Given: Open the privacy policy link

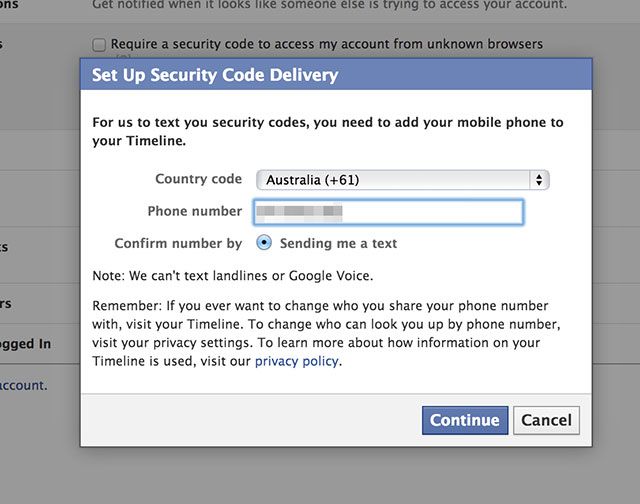Looking at the screenshot, I should coord(297,361).
